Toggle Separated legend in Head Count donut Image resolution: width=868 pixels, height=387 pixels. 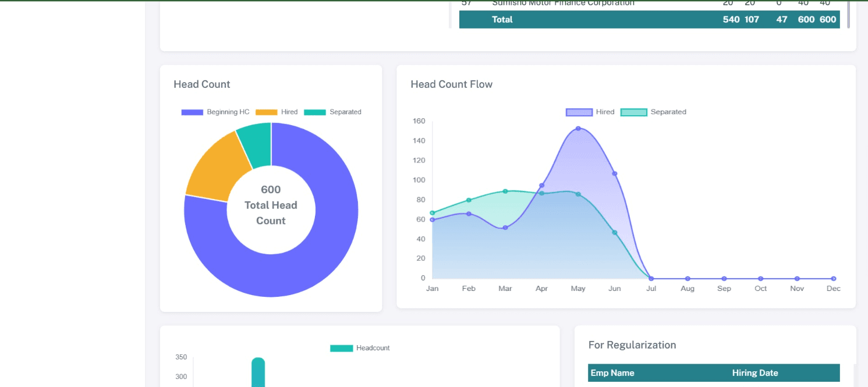[332, 112]
